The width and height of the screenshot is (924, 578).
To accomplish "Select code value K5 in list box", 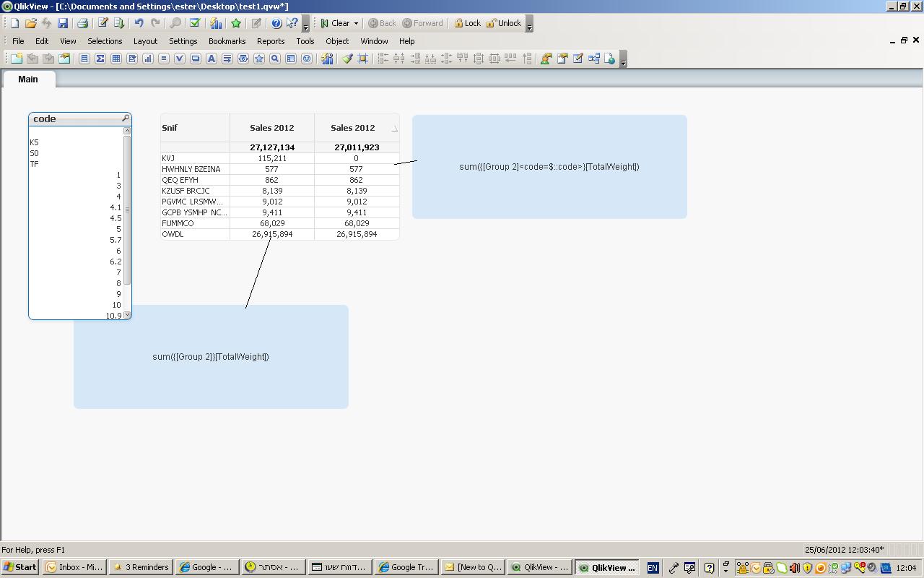I will [76, 142].
